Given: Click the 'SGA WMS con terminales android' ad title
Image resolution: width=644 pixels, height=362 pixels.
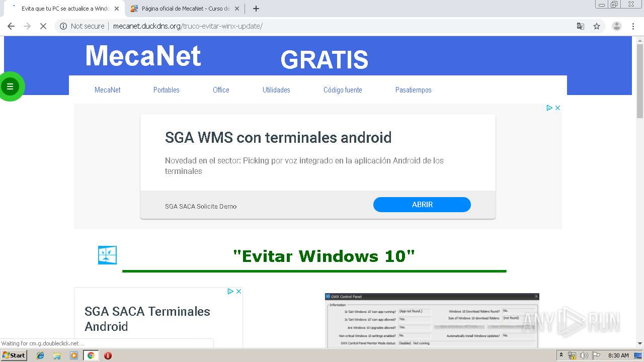Looking at the screenshot, I should [x=278, y=137].
